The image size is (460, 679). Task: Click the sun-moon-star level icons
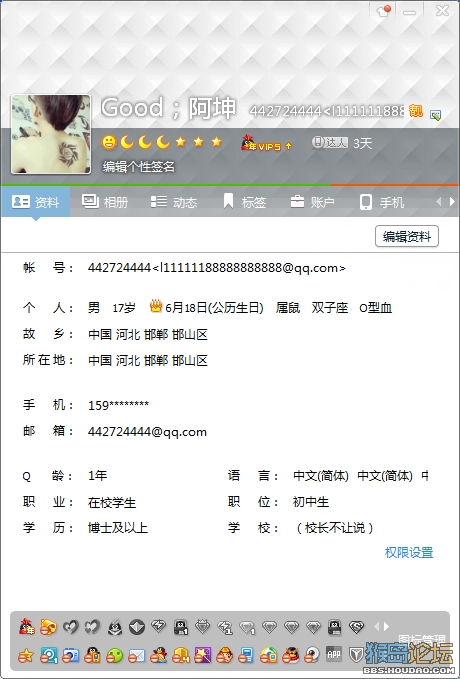pyautogui.click(x=162, y=142)
